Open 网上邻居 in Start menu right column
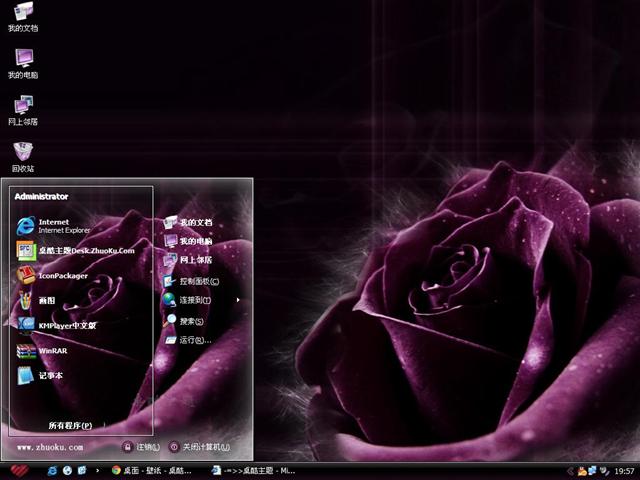This screenshot has width=640, height=480. (188, 260)
